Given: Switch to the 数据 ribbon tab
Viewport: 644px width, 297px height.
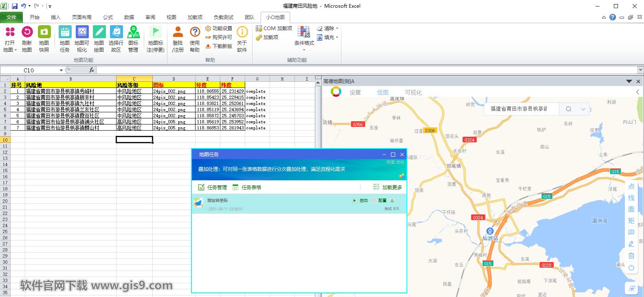Looking at the screenshot, I should coord(129,17).
